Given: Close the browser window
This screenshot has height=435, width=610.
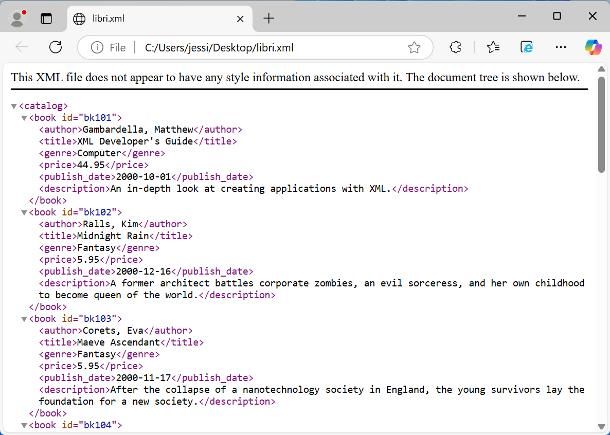Looking at the screenshot, I should [x=592, y=16].
